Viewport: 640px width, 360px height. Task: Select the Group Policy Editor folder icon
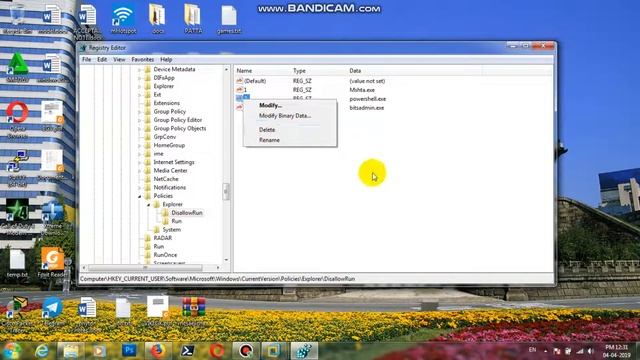(x=148, y=120)
